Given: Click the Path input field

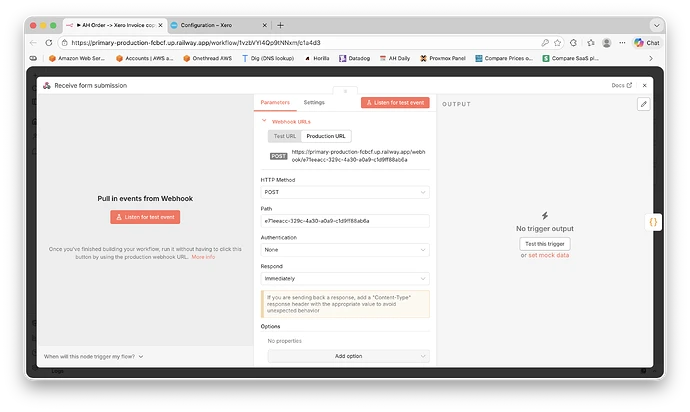Looking at the screenshot, I should (345, 220).
